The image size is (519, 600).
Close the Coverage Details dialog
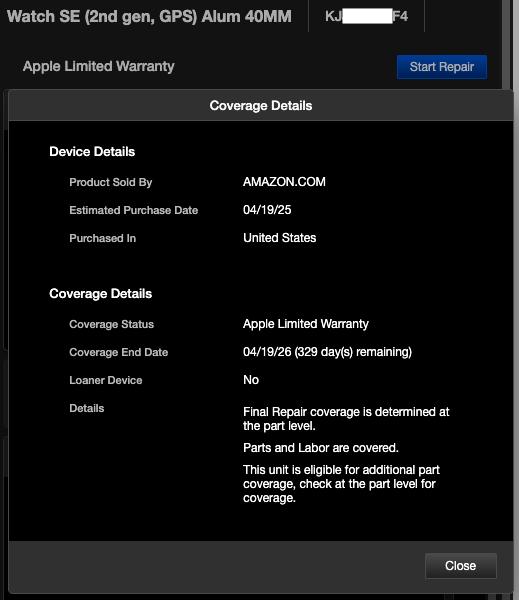pyautogui.click(x=460, y=566)
